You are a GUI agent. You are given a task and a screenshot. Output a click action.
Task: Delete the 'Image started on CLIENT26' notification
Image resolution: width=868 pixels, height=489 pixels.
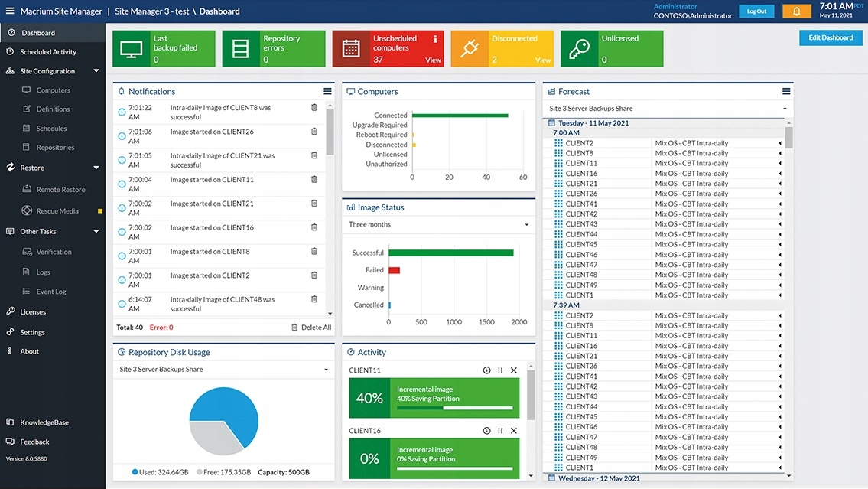tap(314, 132)
